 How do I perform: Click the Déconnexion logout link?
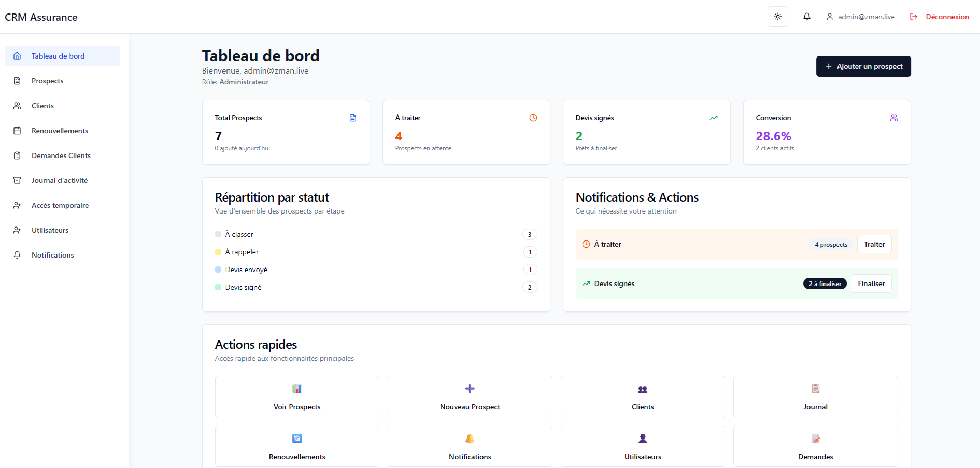pos(939,17)
